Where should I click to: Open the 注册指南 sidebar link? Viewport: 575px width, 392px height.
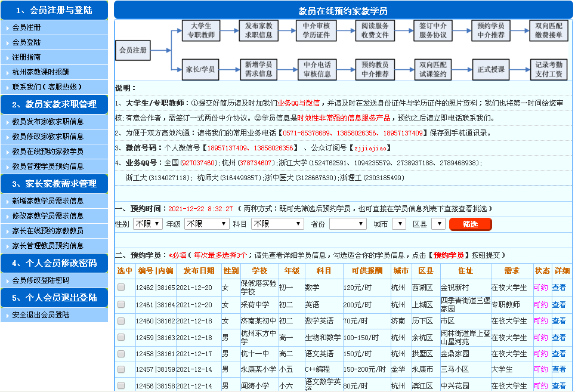click(27, 57)
